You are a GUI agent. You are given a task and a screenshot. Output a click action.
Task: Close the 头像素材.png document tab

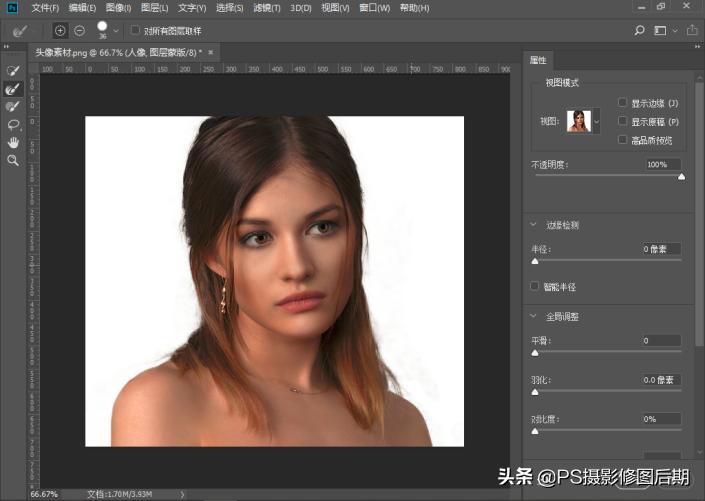coord(212,52)
